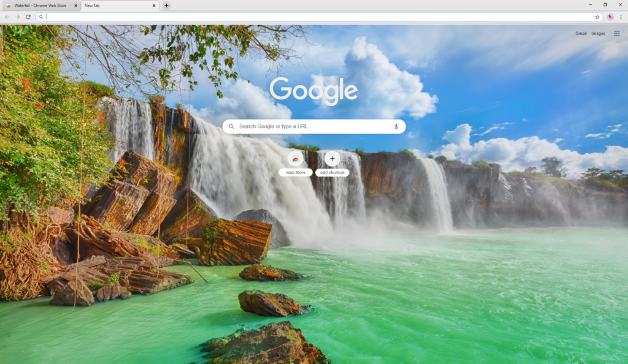Go back using the browser back arrow
Viewport: 628px width, 364px height.
[7, 17]
